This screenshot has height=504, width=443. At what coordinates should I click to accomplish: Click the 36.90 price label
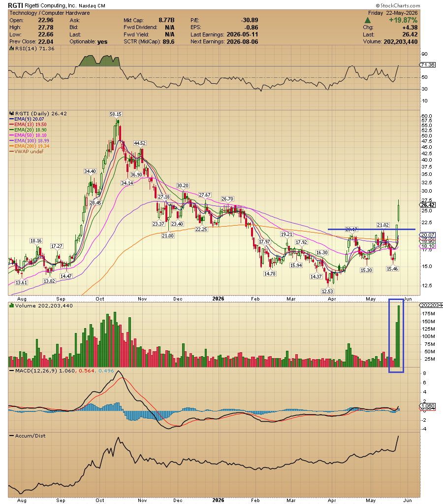pos(136,174)
